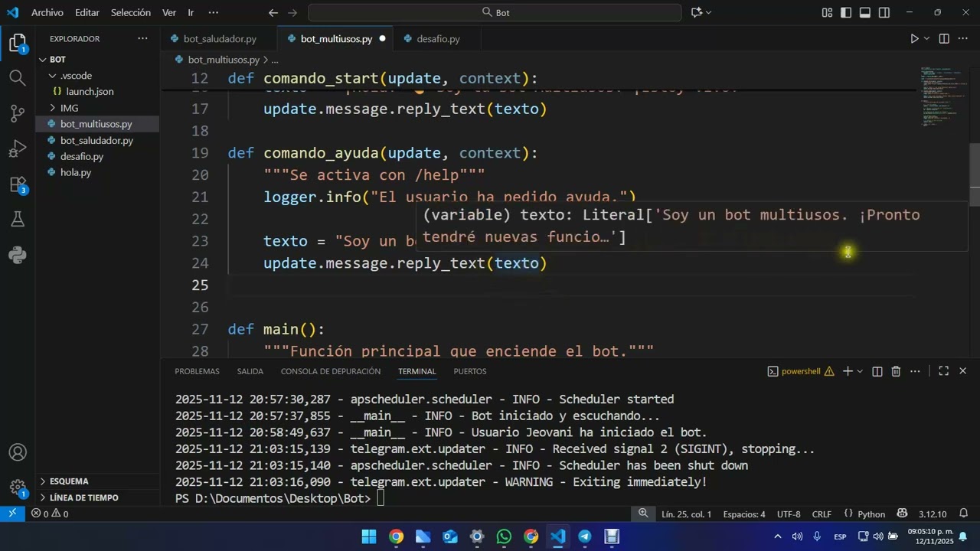The height and width of the screenshot is (551, 980).
Task: Open Explorer views and more actions ellipsis
Action: [x=142, y=38]
